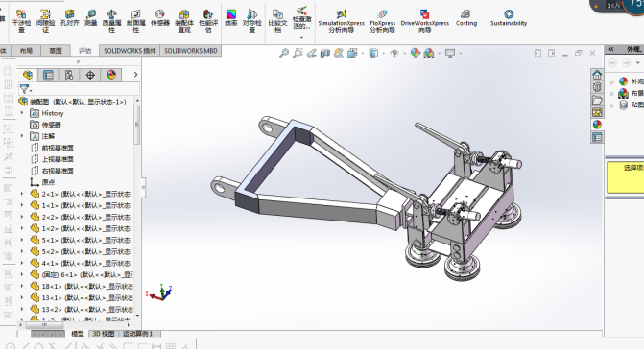Launch DriveWorksXpress wizard

(424, 20)
